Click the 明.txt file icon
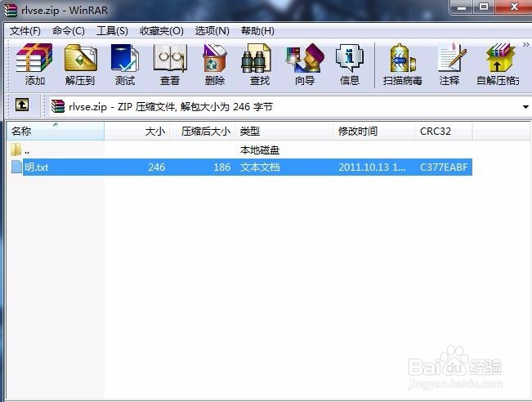Screen dimensions: 532x402 (x=16, y=167)
